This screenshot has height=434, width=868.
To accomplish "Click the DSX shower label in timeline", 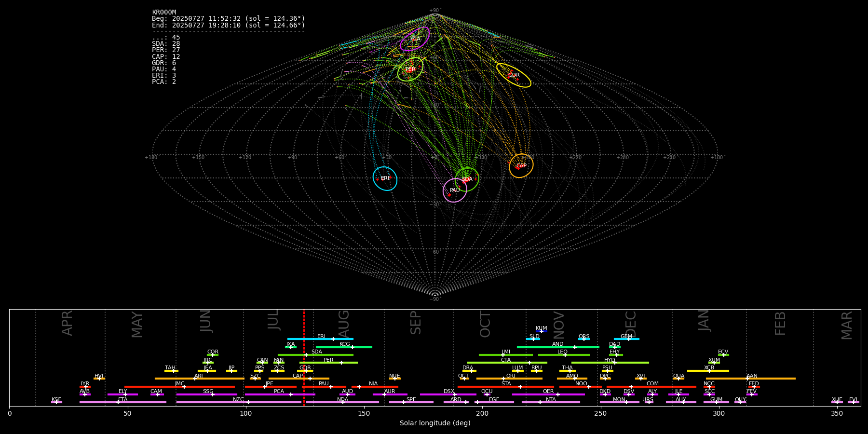I will (449, 392).
